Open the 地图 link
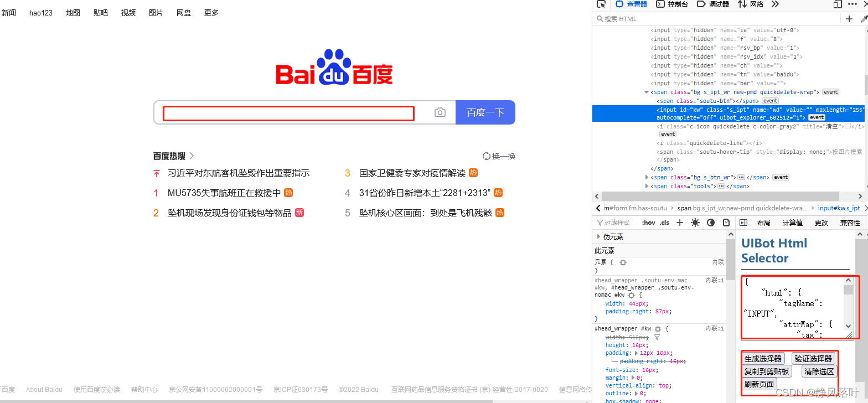Viewport: 868px width, 403px height. (x=73, y=12)
